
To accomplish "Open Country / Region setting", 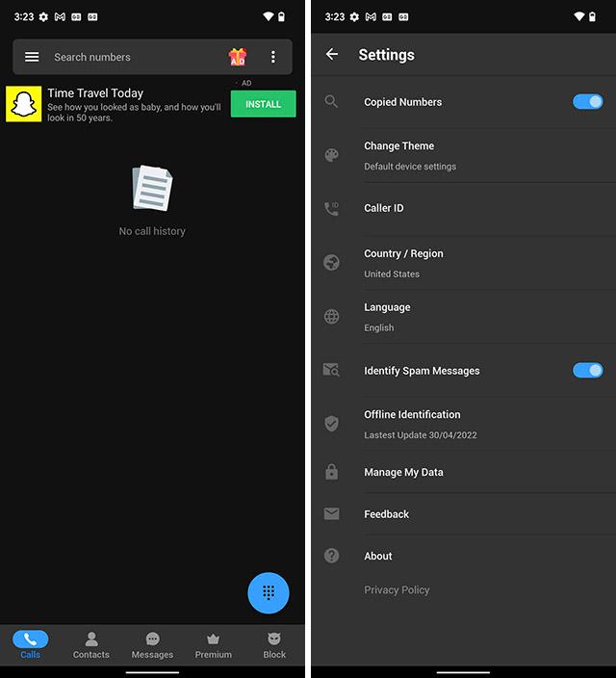I will pos(463,263).
